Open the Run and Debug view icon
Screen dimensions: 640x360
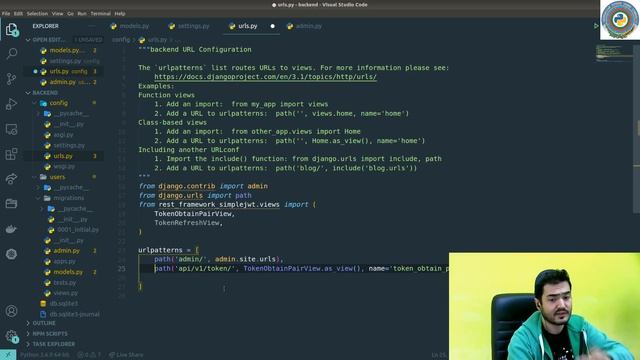11,104
